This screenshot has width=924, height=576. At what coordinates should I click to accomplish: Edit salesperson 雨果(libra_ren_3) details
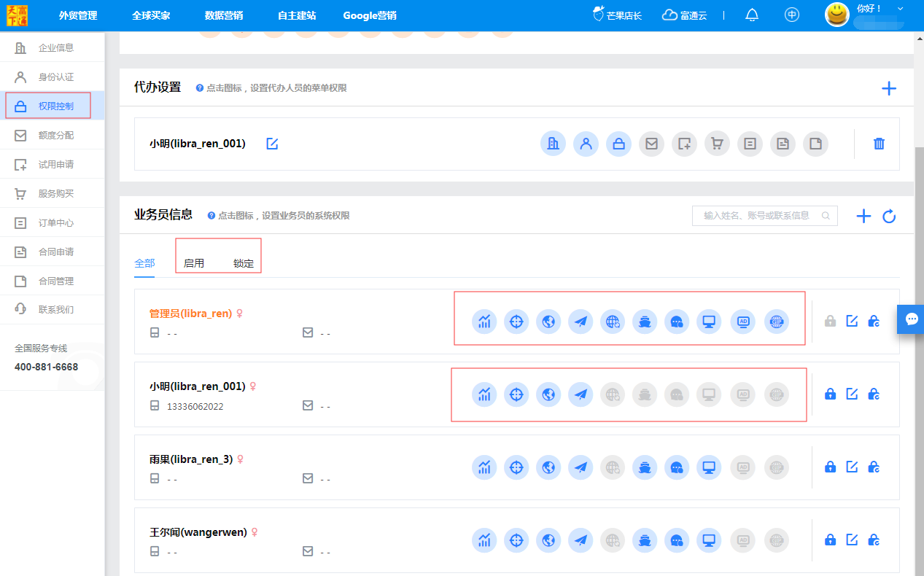[852, 467]
